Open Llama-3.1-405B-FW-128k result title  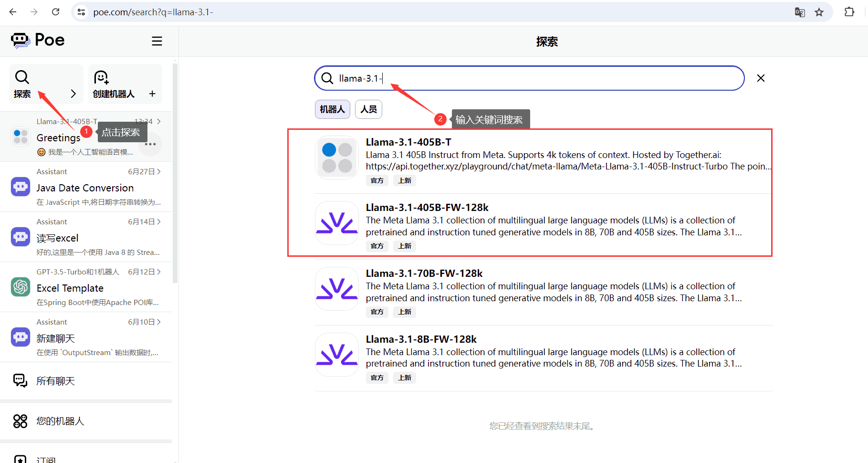click(x=427, y=208)
